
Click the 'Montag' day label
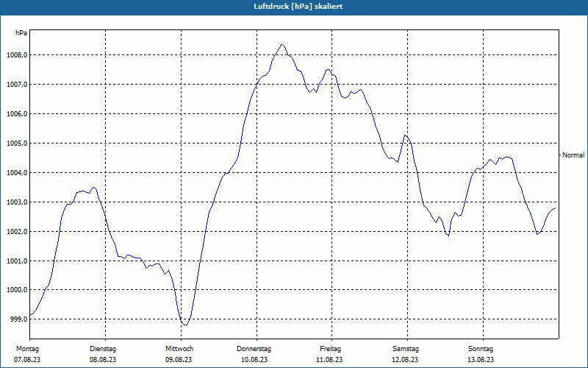tap(27, 349)
